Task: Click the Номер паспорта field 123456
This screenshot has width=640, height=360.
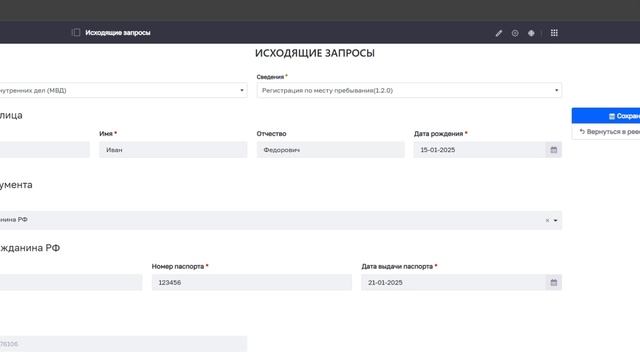Action: click(x=252, y=282)
